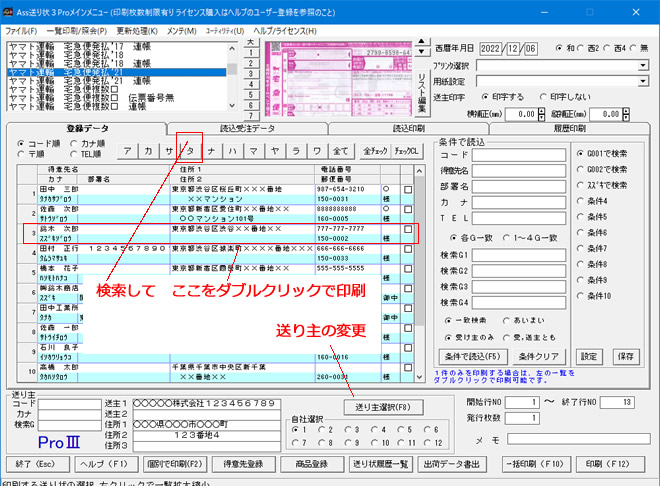The width and height of the screenshot is (660, 486).
Task: Filter recipients by the ナ kana button
Action: (212, 150)
